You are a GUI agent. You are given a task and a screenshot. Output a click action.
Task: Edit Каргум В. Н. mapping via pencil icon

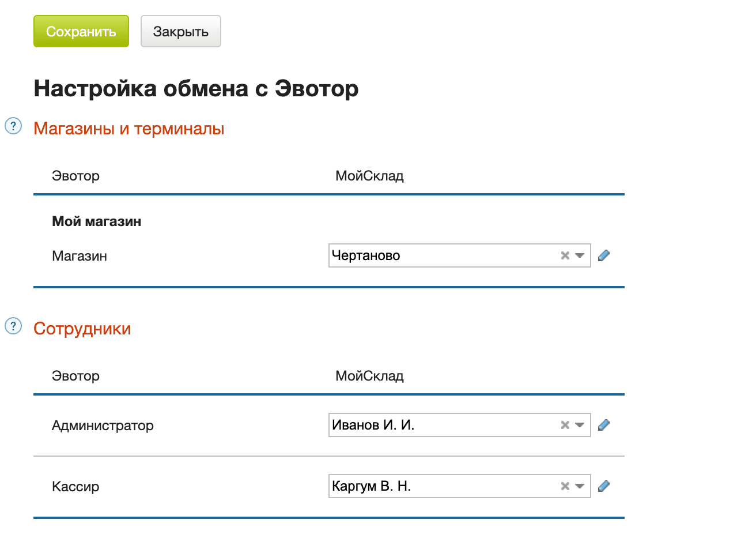pyautogui.click(x=603, y=486)
